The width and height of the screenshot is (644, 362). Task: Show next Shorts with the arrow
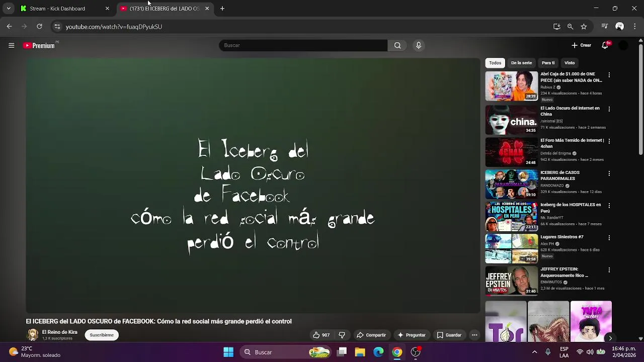tap(610, 338)
